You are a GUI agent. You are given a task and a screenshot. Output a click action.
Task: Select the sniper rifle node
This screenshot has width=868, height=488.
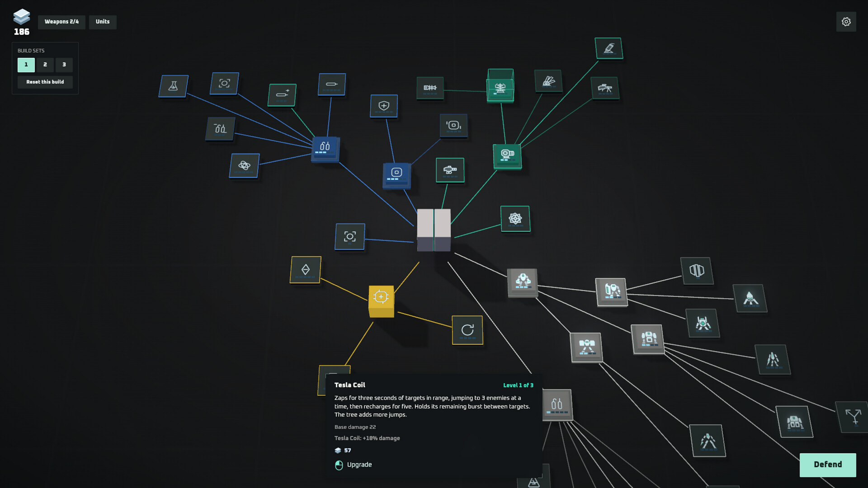point(605,88)
